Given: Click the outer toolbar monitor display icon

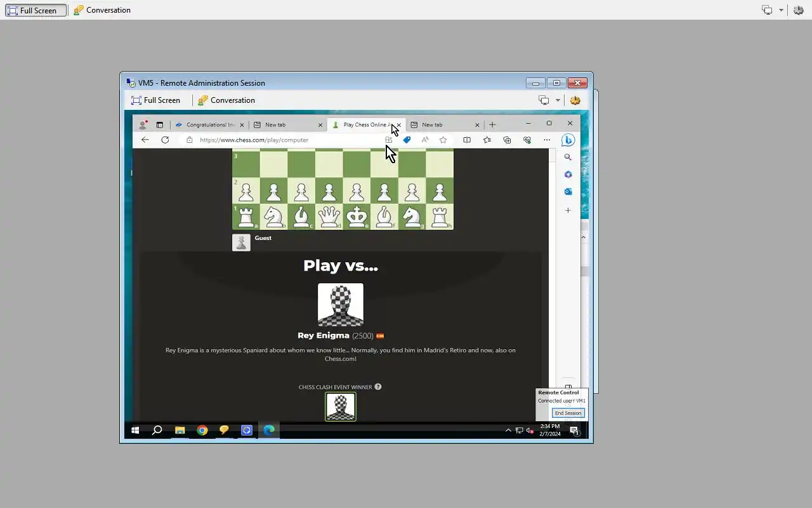Looking at the screenshot, I should [767, 10].
